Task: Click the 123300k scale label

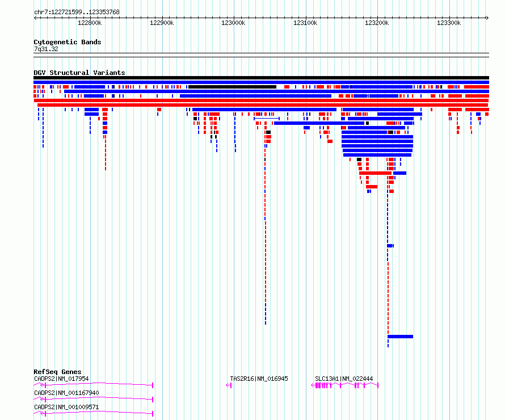Action: point(449,23)
